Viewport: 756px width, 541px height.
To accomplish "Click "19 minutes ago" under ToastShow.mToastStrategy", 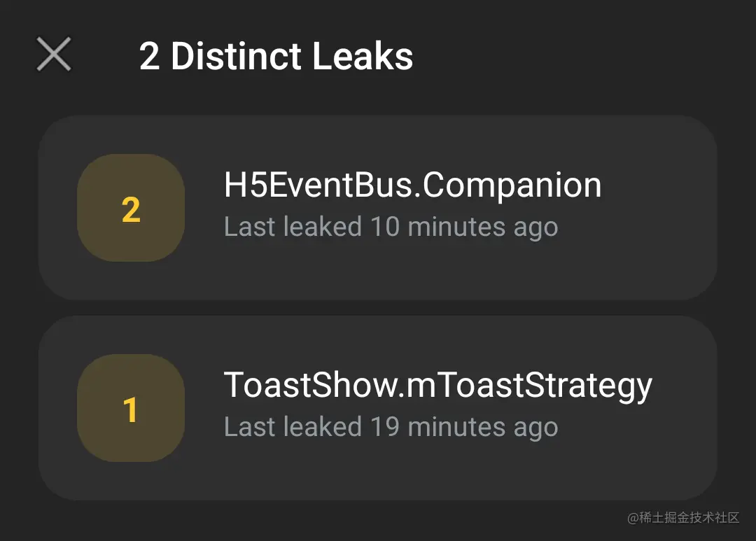I will click(464, 427).
